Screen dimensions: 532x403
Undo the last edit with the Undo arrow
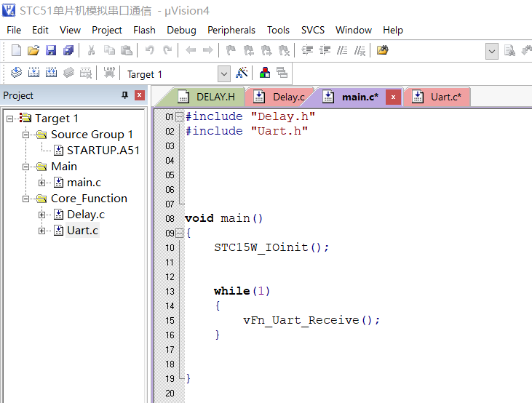pos(149,50)
